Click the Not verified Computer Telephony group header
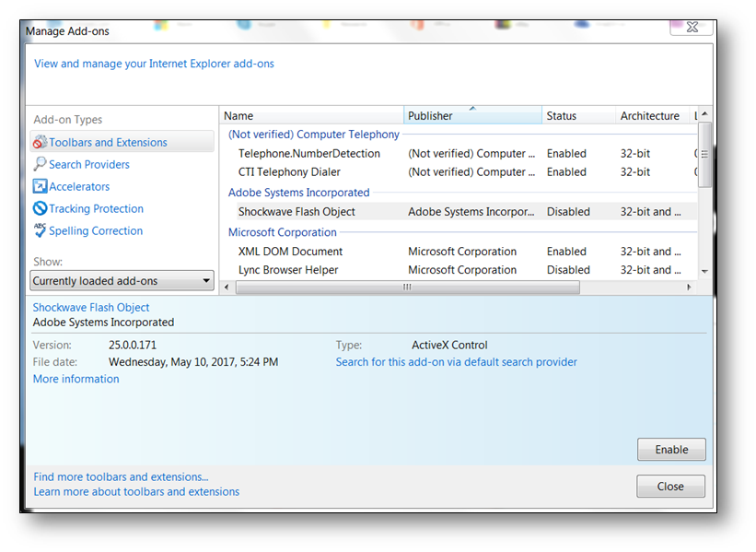The image size is (756, 552). pyautogui.click(x=313, y=135)
